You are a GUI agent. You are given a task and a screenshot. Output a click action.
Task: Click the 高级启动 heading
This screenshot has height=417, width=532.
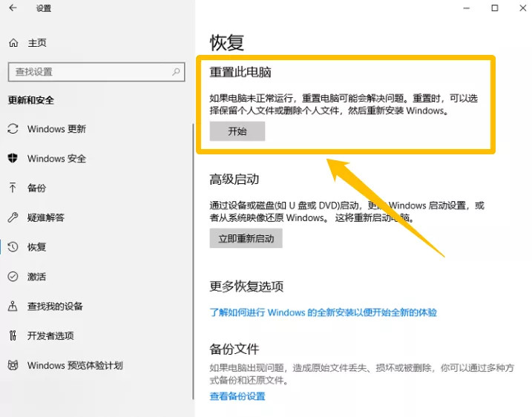click(234, 179)
